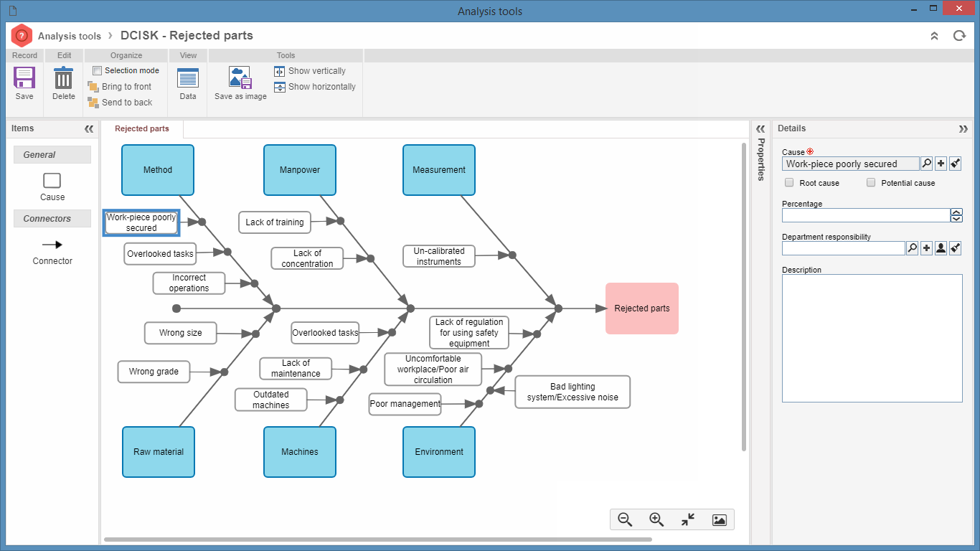Viewport: 980px width, 551px height.
Task: Click inside the Description text area
Action: [872, 338]
